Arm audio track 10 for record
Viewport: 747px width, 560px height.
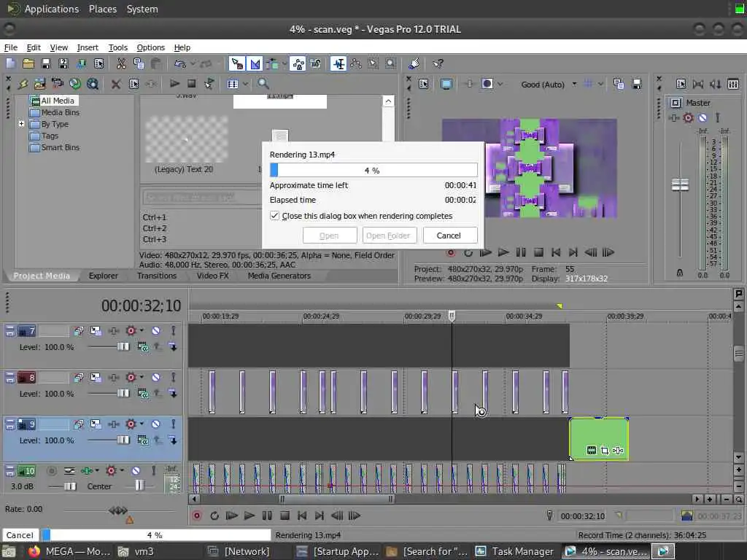[52, 471]
